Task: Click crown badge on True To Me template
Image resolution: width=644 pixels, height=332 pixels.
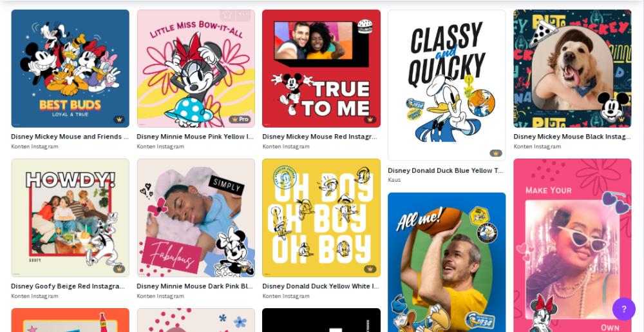Action: click(370, 119)
